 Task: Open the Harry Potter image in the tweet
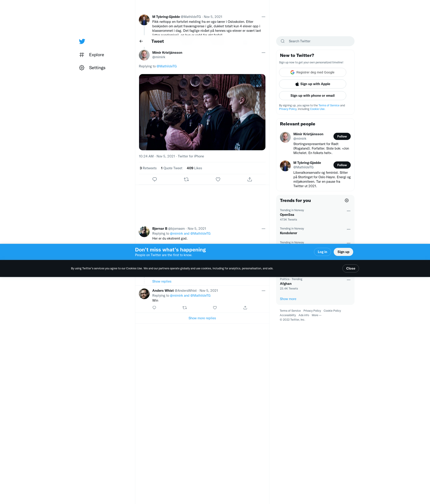pyautogui.click(x=202, y=112)
